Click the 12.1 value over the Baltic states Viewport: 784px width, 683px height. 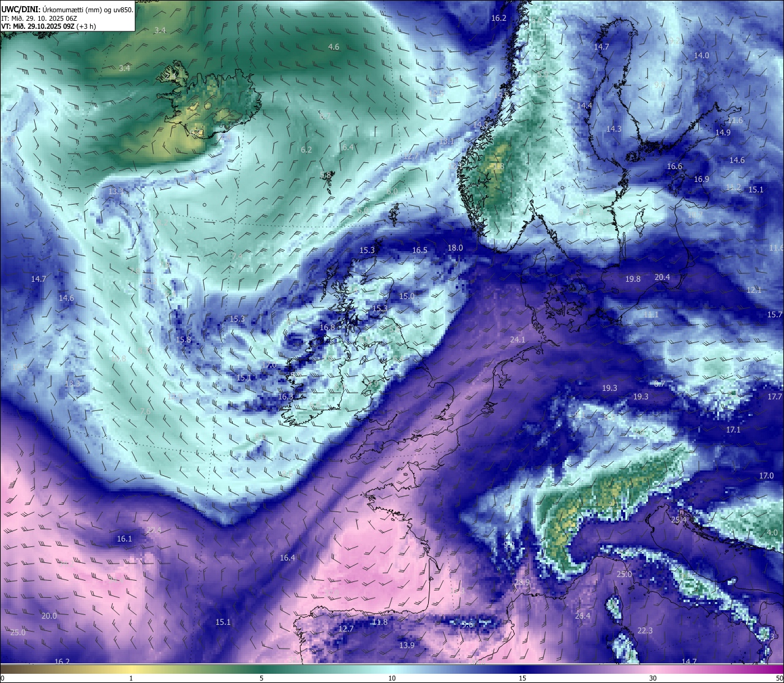pyautogui.click(x=754, y=290)
